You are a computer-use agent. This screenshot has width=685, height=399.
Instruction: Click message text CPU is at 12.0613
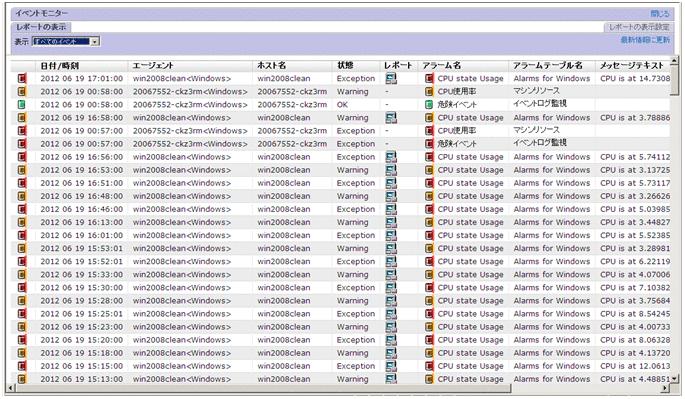(635, 366)
